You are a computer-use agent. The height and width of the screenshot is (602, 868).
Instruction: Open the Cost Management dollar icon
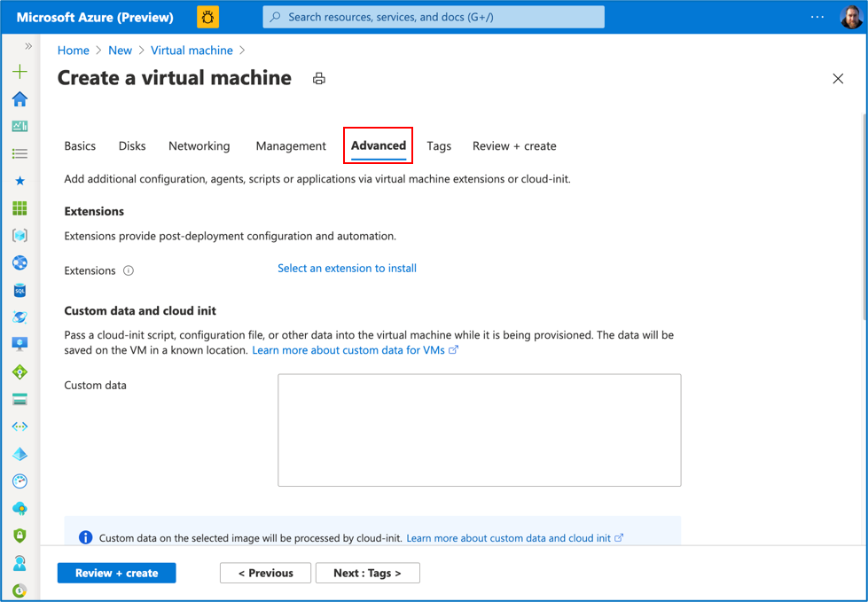[20, 590]
